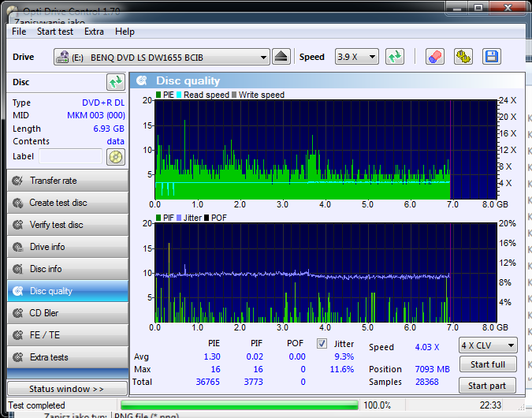The image size is (532, 418).
Task: Click the Speed value 4.03 X
Action: [x=427, y=347]
